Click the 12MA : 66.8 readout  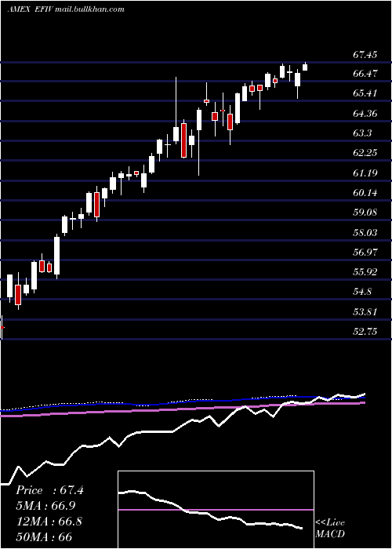pyautogui.click(x=49, y=522)
